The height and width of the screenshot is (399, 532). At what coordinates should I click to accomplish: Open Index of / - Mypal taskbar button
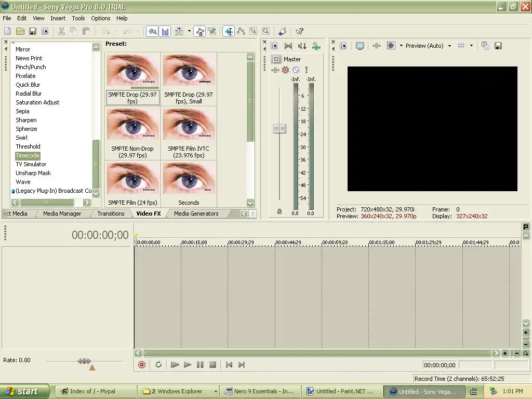pyautogui.click(x=96, y=392)
